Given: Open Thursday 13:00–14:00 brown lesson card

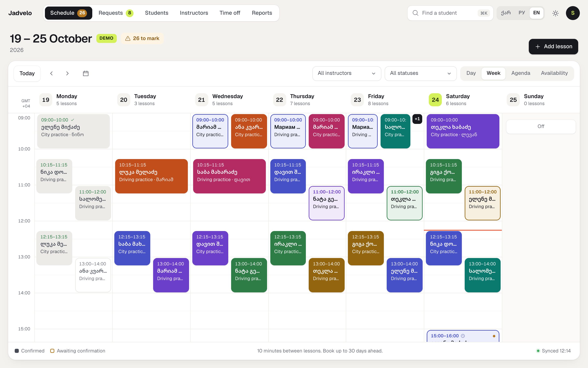Looking at the screenshot, I should 326,275.
